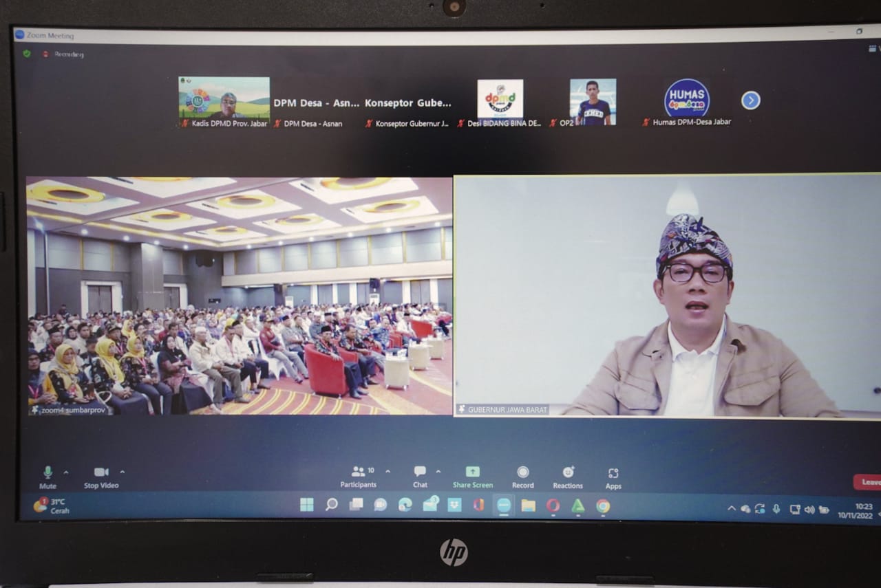This screenshot has width=881, height=588.
Task: Click the Recording indicator
Action: [63, 54]
